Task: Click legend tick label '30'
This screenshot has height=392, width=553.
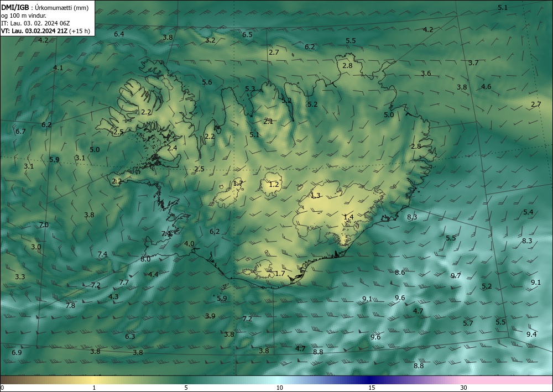Action: (x=464, y=388)
